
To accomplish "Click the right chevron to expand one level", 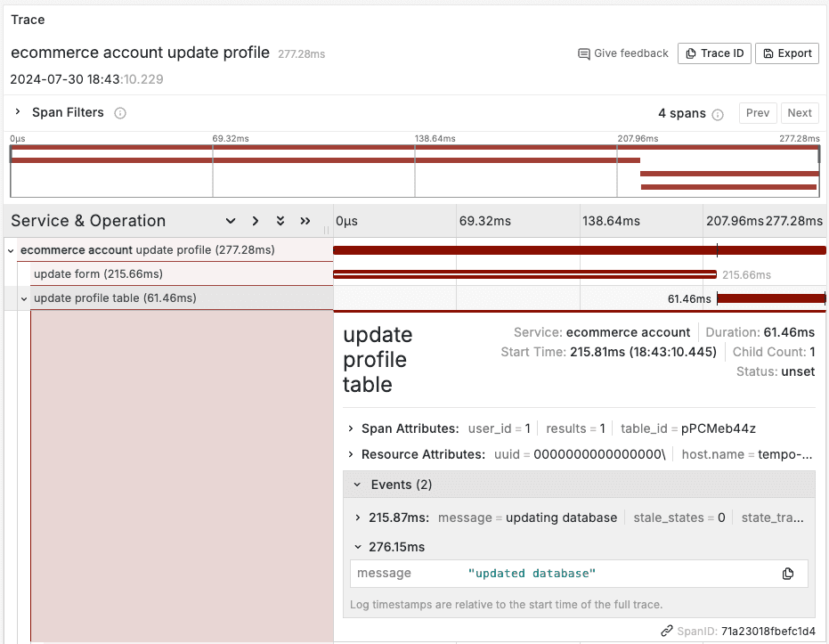I will pyautogui.click(x=256, y=221).
